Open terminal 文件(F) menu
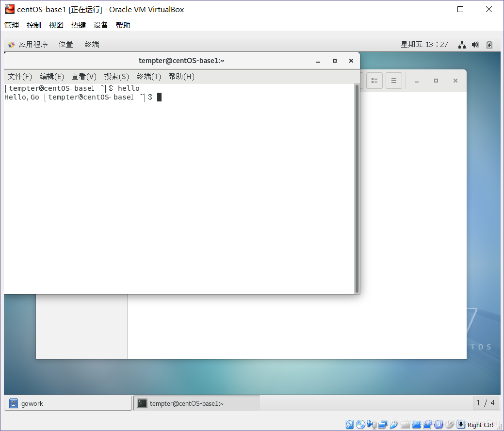504x431 pixels. pyautogui.click(x=19, y=77)
